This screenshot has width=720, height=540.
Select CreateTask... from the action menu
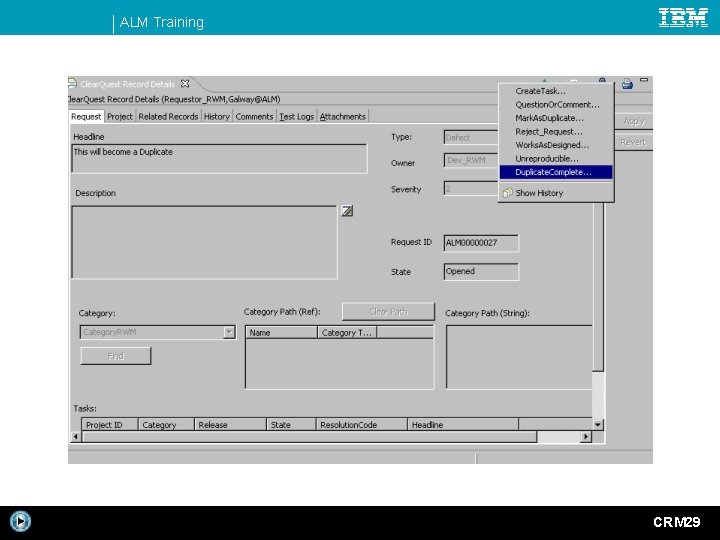540,91
